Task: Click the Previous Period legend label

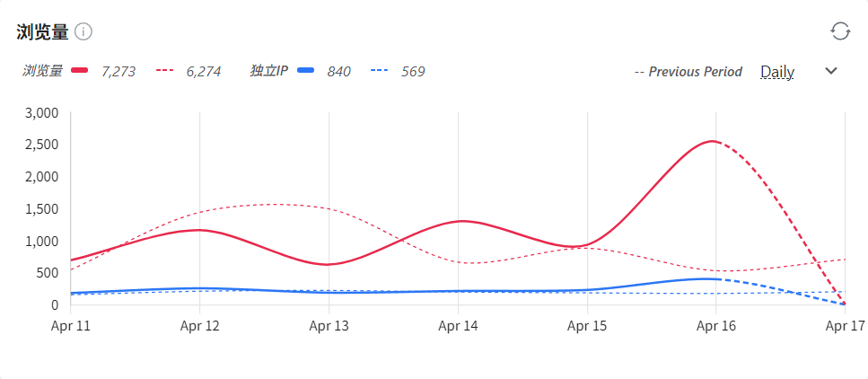Action: click(688, 71)
